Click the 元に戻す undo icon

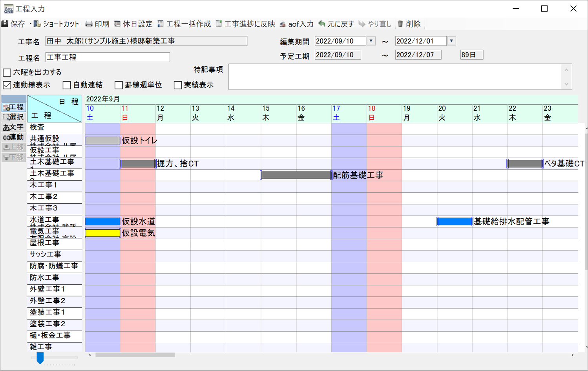click(322, 24)
